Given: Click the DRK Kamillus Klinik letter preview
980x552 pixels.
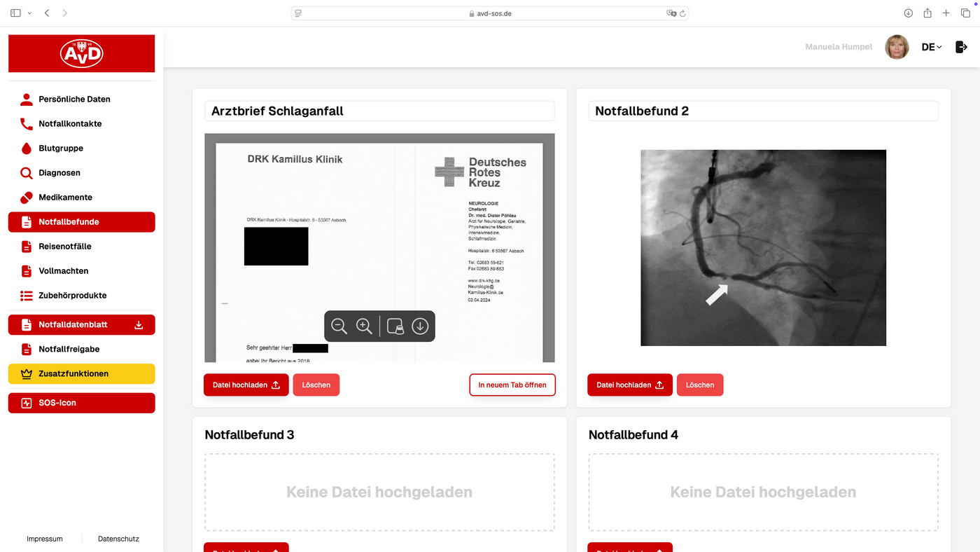Looking at the screenshot, I should 379,248.
